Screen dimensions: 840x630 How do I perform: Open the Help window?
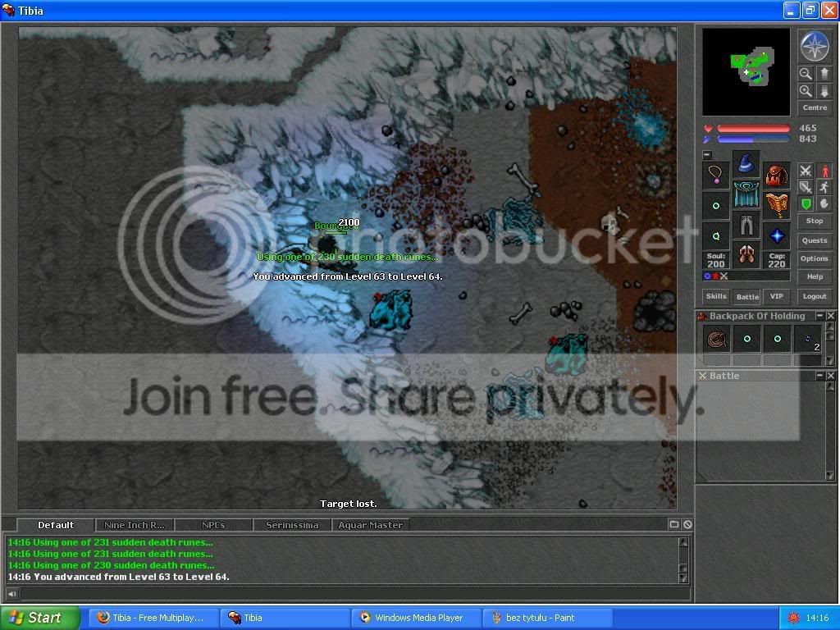click(x=815, y=276)
